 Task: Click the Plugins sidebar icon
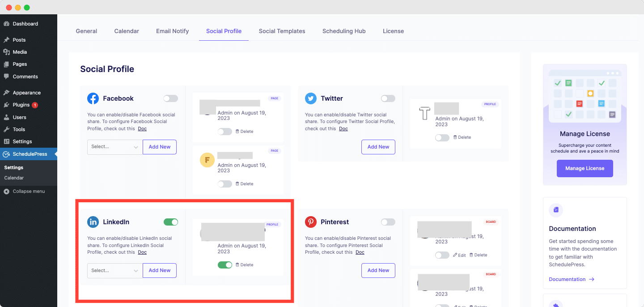click(x=6, y=105)
